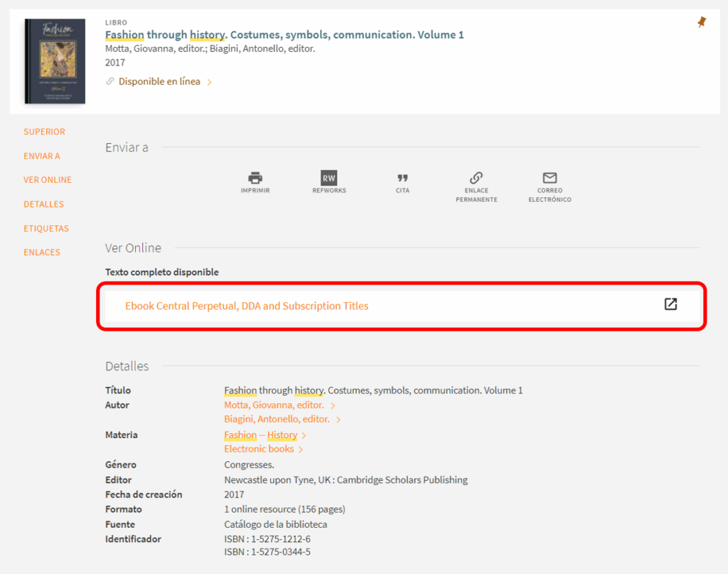Image resolution: width=728 pixels, height=574 pixels.
Task: Export citation with RefWorks icon
Action: (x=328, y=178)
